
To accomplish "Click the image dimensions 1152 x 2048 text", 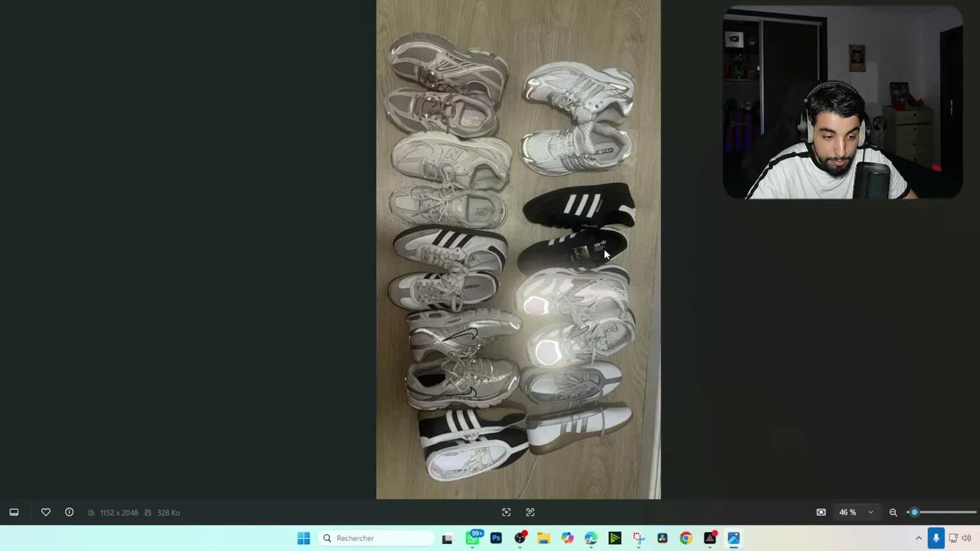I will 119,513.
